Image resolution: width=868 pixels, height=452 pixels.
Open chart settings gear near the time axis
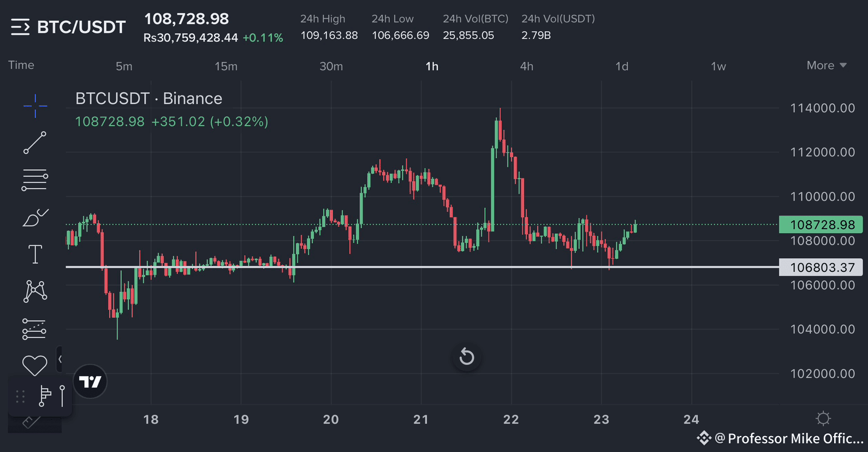pos(823,419)
